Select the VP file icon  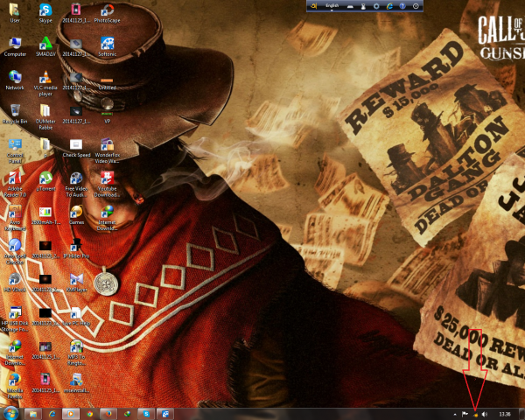click(x=107, y=118)
